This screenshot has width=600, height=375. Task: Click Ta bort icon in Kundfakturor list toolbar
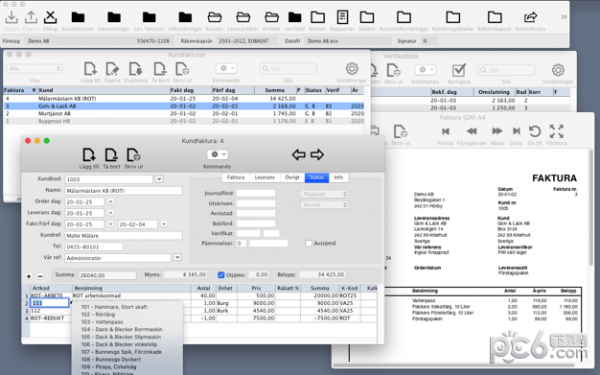pos(160,69)
